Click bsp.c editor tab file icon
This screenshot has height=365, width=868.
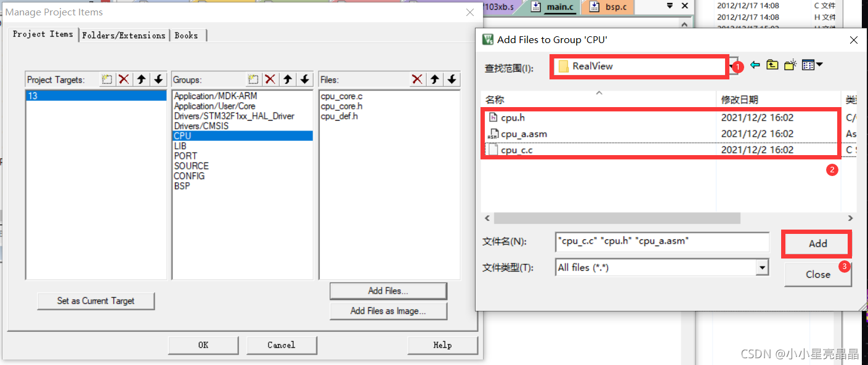click(x=594, y=7)
